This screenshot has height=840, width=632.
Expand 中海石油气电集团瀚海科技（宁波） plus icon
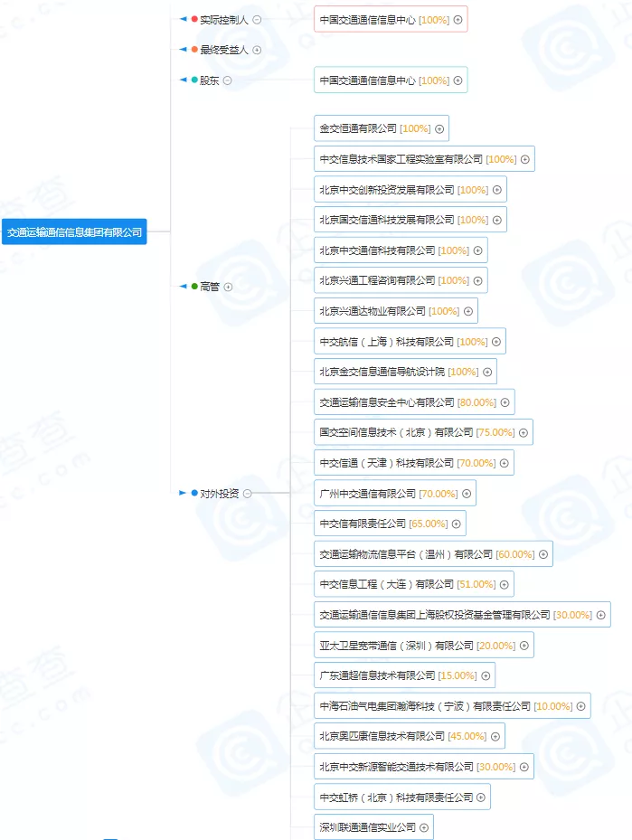pyautogui.click(x=581, y=706)
